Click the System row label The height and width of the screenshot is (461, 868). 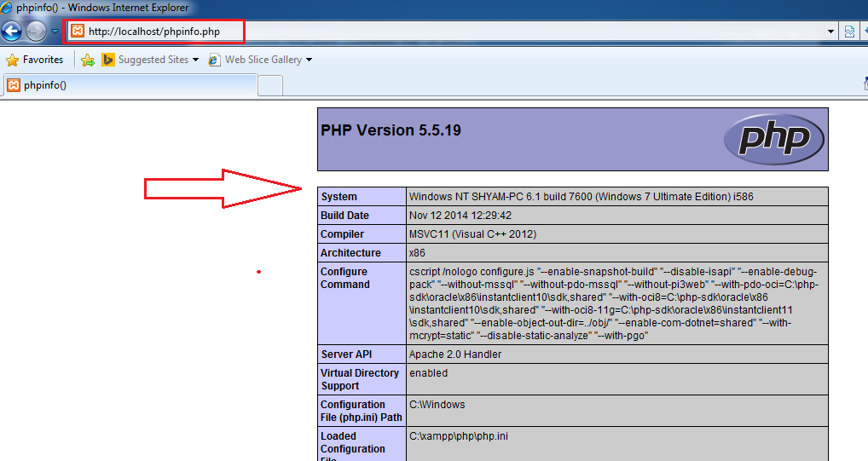[x=339, y=197]
